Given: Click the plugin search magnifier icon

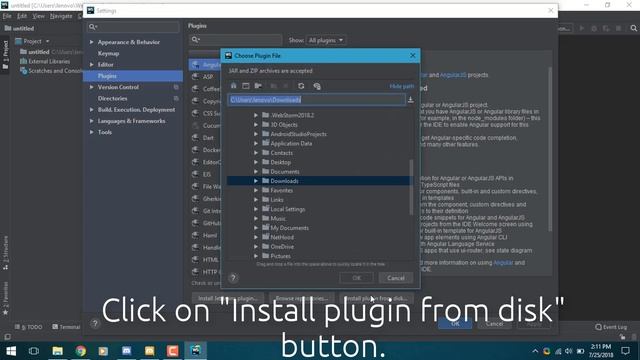Looking at the screenshot, I should pyautogui.click(x=196, y=40).
